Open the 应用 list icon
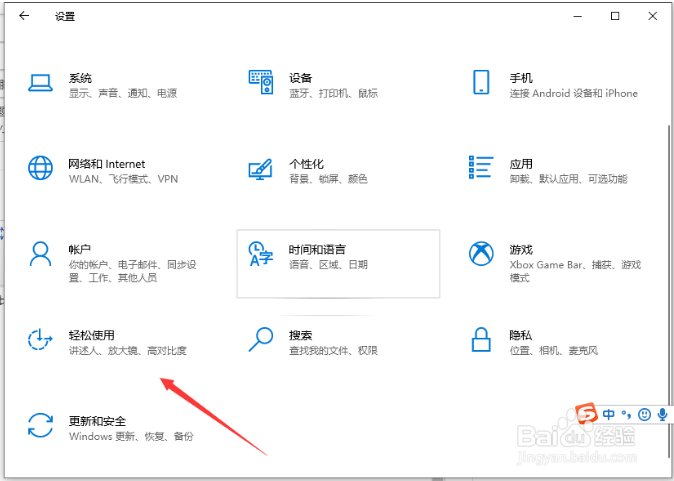Image resolution: width=674 pixels, height=481 pixels. [x=481, y=167]
